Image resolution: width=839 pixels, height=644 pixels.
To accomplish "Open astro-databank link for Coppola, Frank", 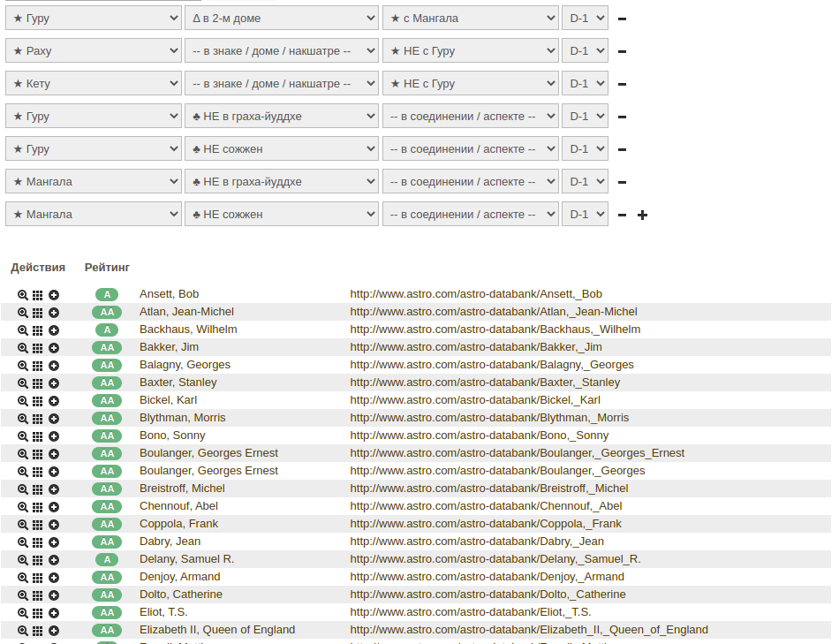I will tap(486, 524).
